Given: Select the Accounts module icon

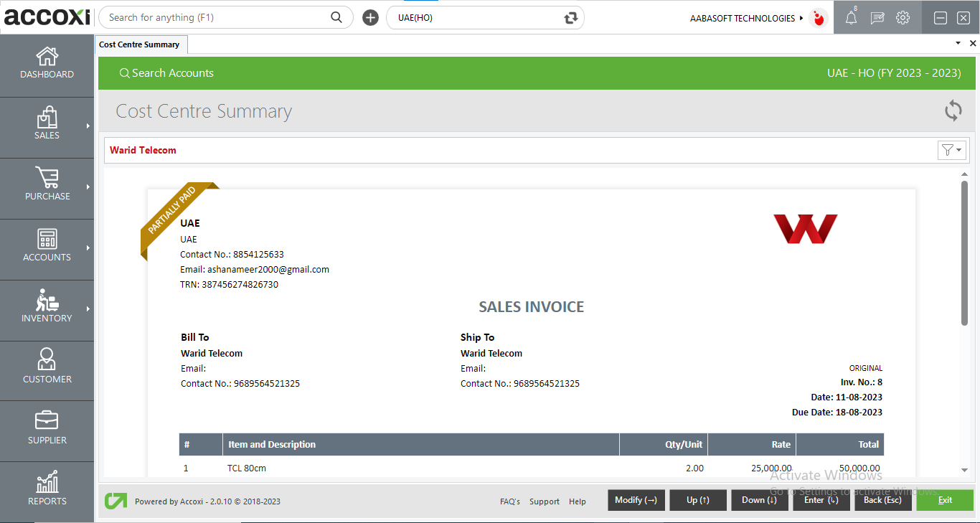Looking at the screenshot, I should point(47,248).
